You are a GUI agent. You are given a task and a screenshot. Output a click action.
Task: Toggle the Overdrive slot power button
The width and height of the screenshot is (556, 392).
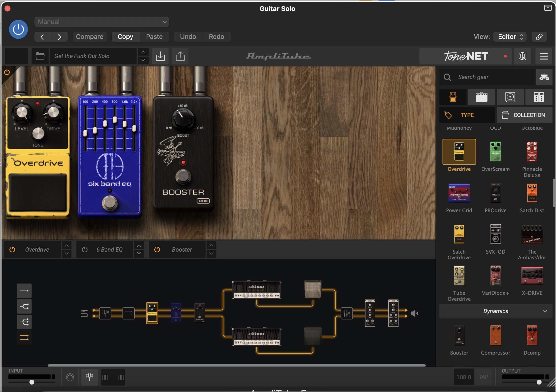(12, 249)
